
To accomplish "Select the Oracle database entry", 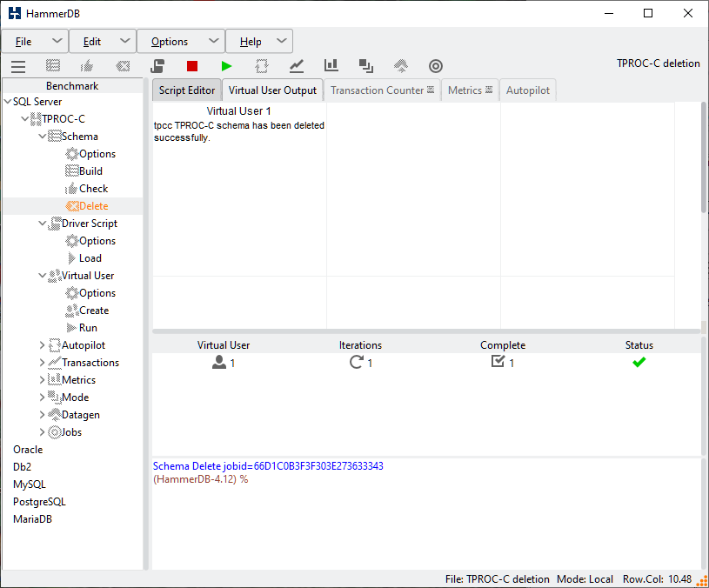I will coord(28,449).
